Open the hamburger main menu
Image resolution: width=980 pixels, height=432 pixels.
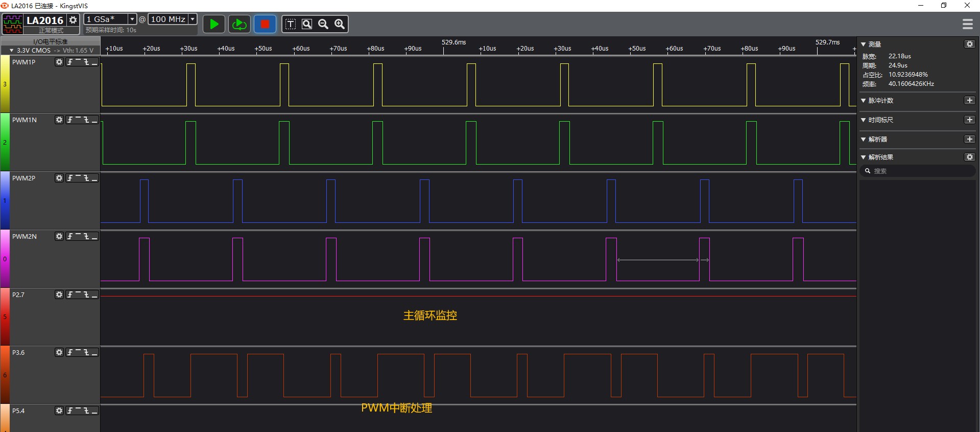click(967, 24)
